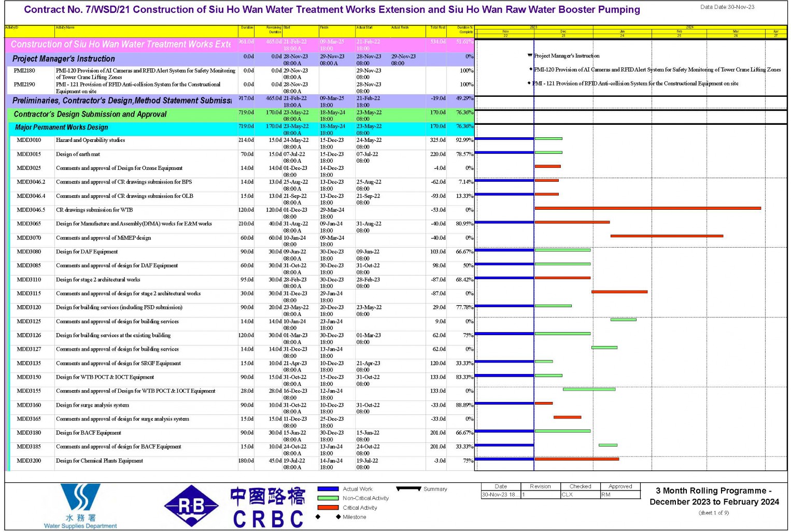Image resolution: width=791 pixels, height=532 pixels.
Task: Click the Finish column header
Action: [x=337, y=31]
